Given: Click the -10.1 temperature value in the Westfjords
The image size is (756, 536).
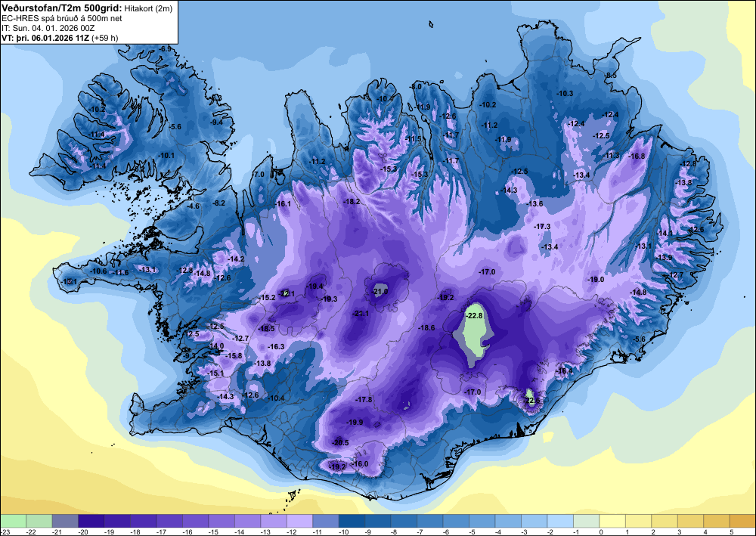Looking at the screenshot, I should pos(166,156).
